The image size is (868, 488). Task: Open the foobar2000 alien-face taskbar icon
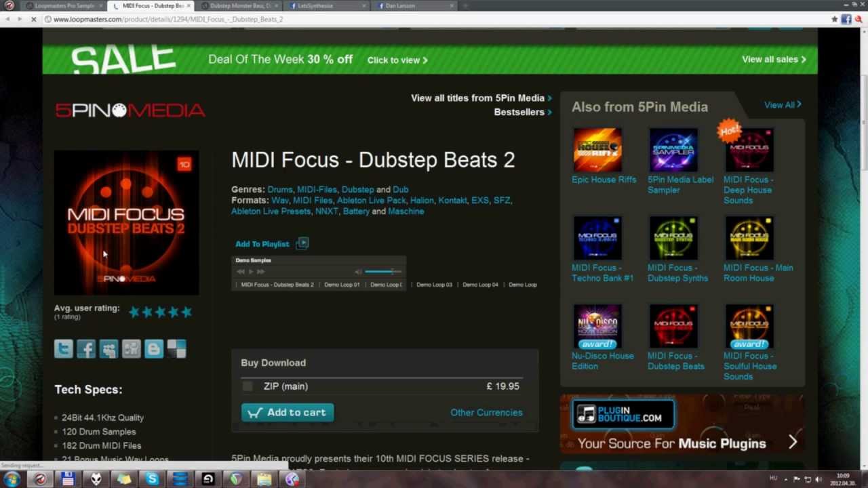[x=96, y=479]
